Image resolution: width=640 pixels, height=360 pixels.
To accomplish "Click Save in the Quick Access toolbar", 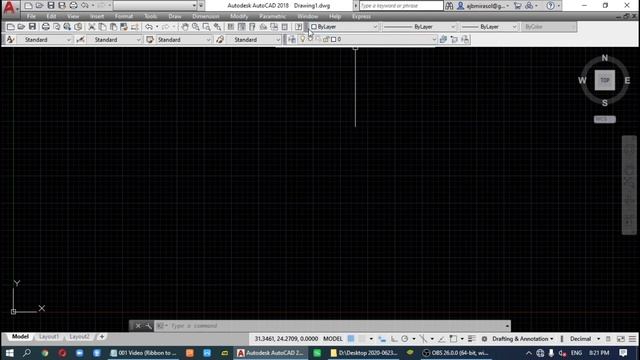I will pos(51,6).
